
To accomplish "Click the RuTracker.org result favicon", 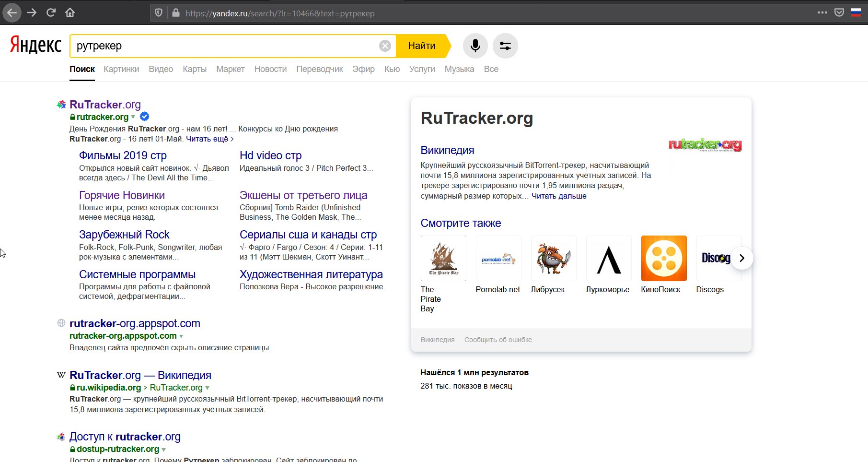I will pyautogui.click(x=61, y=105).
